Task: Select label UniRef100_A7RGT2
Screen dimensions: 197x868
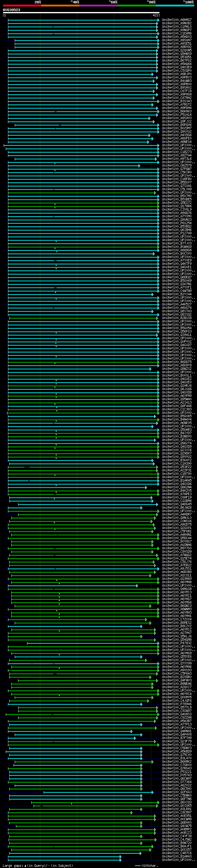Action: [177, 104]
